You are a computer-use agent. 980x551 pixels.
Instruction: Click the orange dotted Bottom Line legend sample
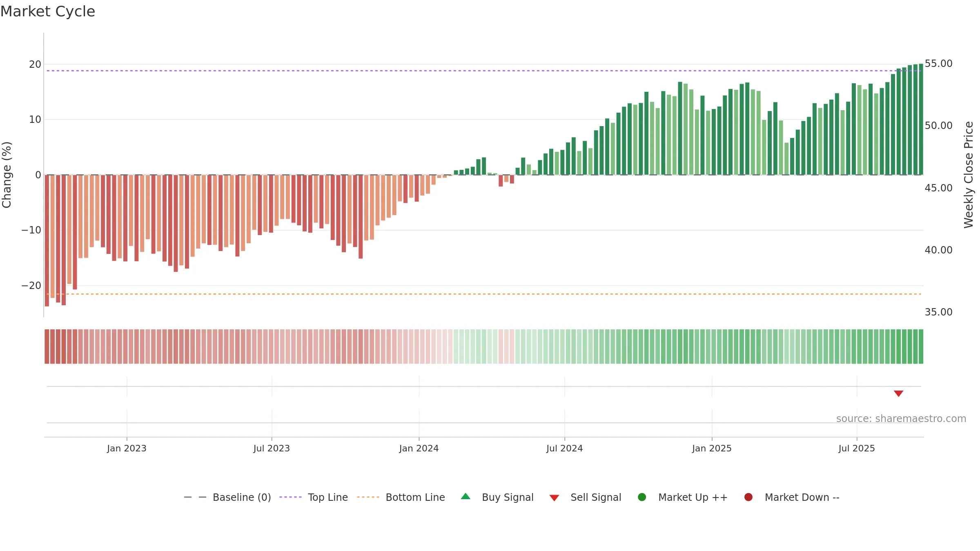tap(368, 497)
